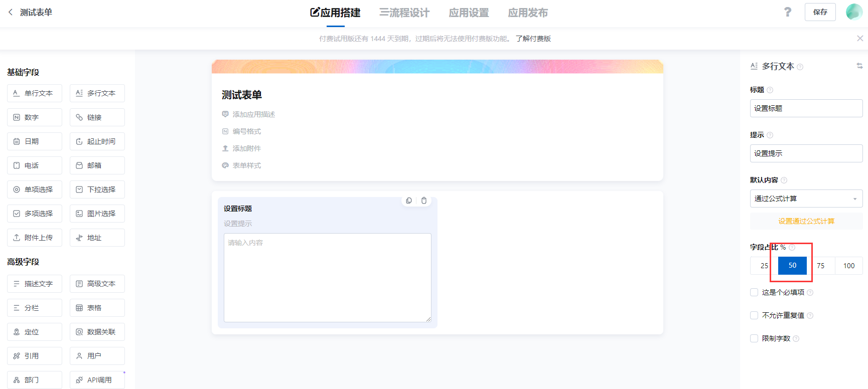Click the 标题 input field
The width and height of the screenshot is (868, 389).
click(x=806, y=108)
